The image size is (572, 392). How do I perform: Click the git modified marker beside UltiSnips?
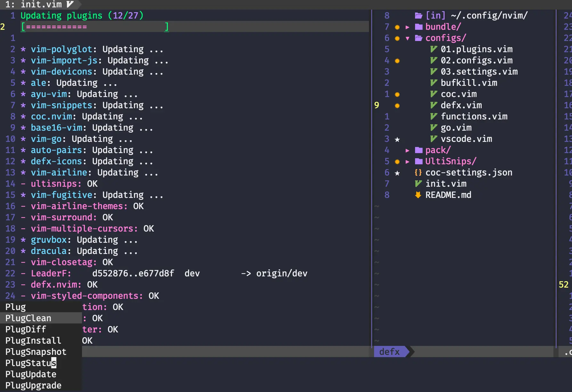coord(397,162)
